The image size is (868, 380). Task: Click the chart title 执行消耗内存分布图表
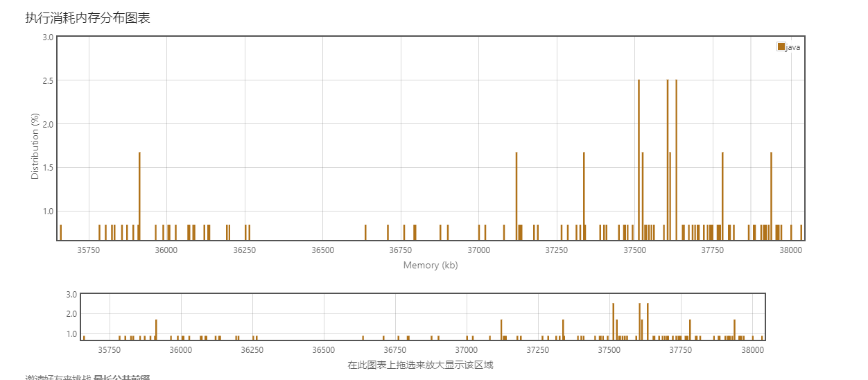88,18
